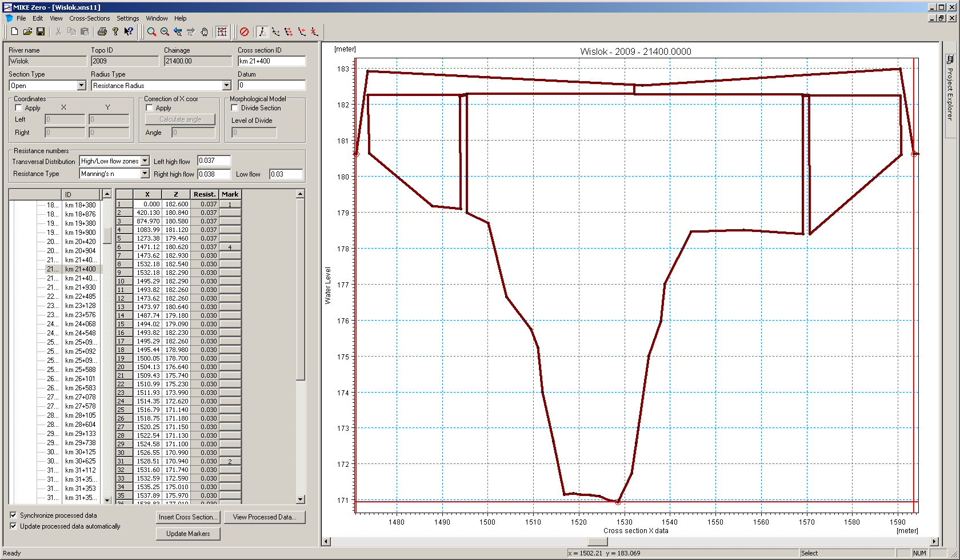960x560 pixels.
Task: Select the point selection pointer tool
Action: click(x=262, y=32)
